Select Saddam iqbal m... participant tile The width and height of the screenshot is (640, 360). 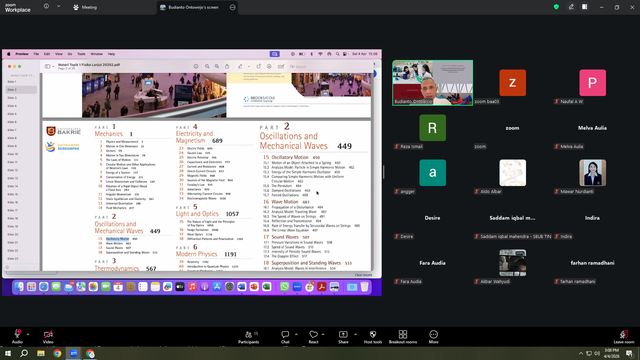[x=512, y=218]
